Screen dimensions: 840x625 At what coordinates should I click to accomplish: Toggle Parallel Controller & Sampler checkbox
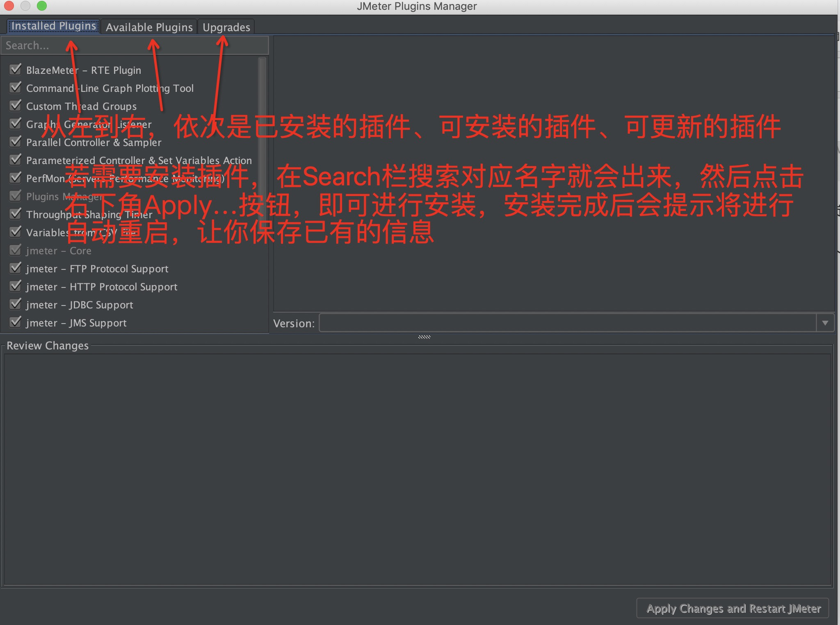coord(16,141)
